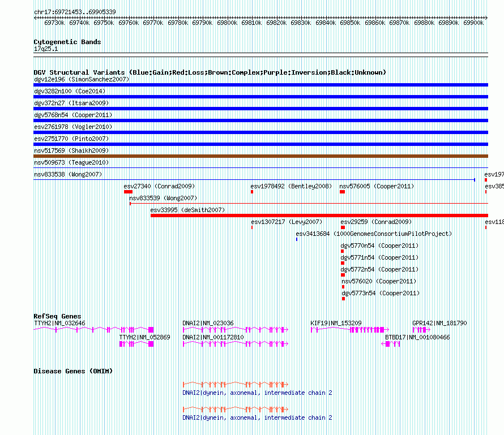The height and width of the screenshot is (435, 504).
Task: Click the BTBD17|NM_001080466 gene label
Action: coord(417,337)
